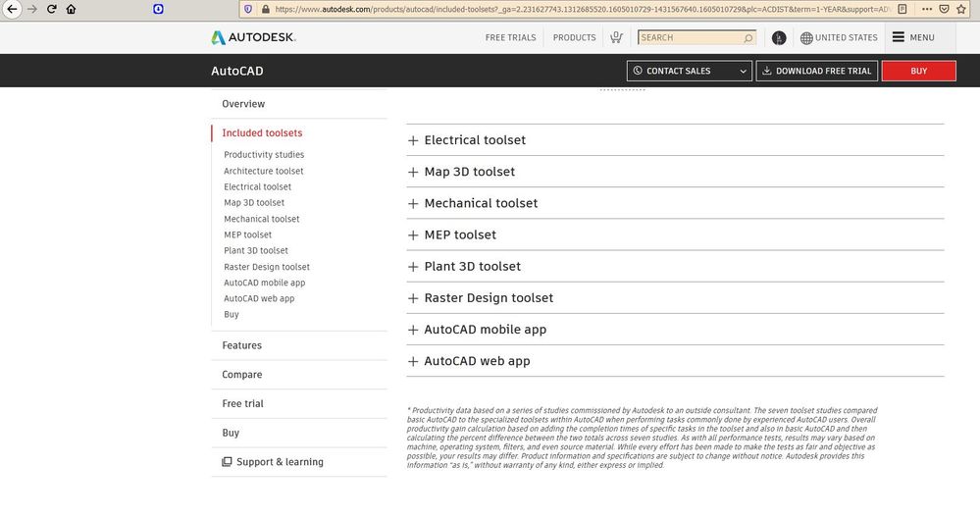Click the clock icon on Contact Sales
Image resolution: width=980 pixels, height=518 pixels.
[638, 71]
